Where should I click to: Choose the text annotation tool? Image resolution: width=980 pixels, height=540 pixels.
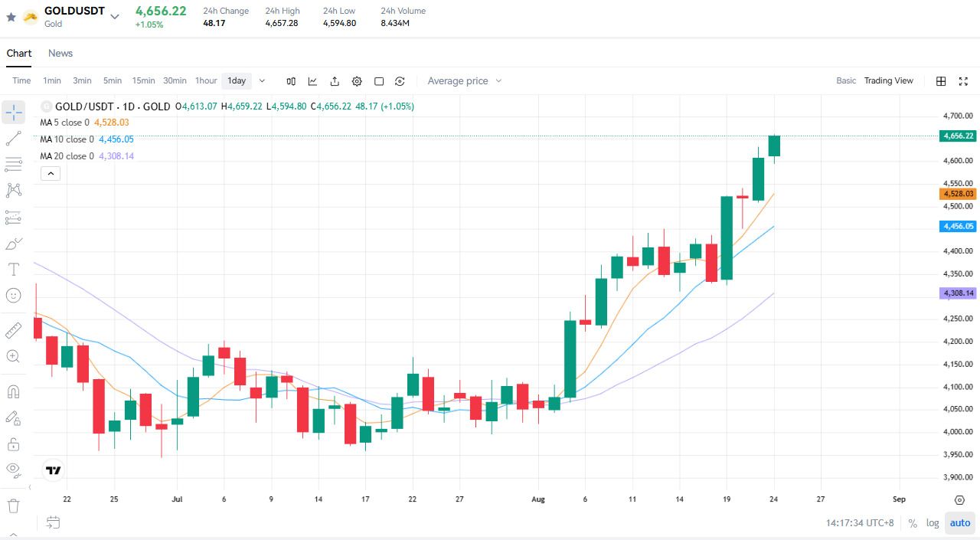13,269
